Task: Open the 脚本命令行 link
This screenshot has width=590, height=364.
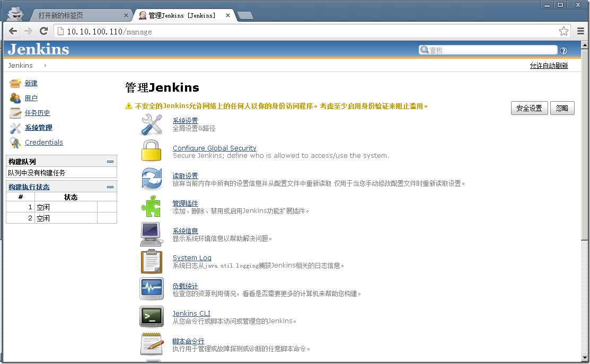Action: 188,341
